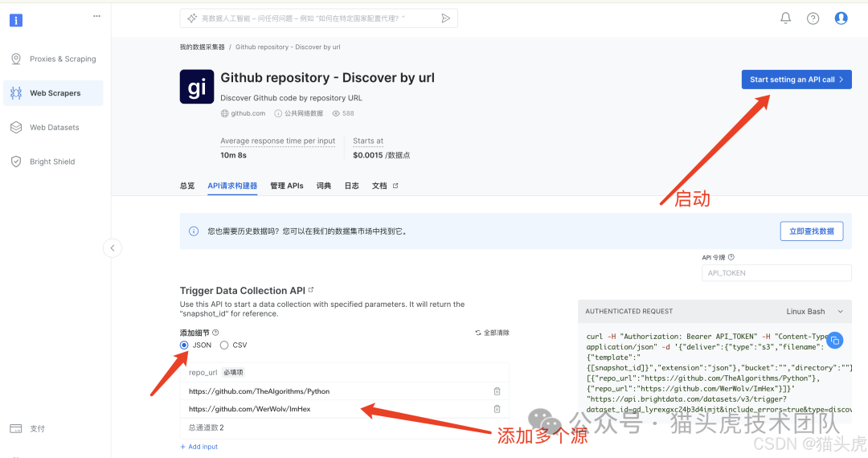
Task: Open the notifications bell
Action: click(x=785, y=18)
